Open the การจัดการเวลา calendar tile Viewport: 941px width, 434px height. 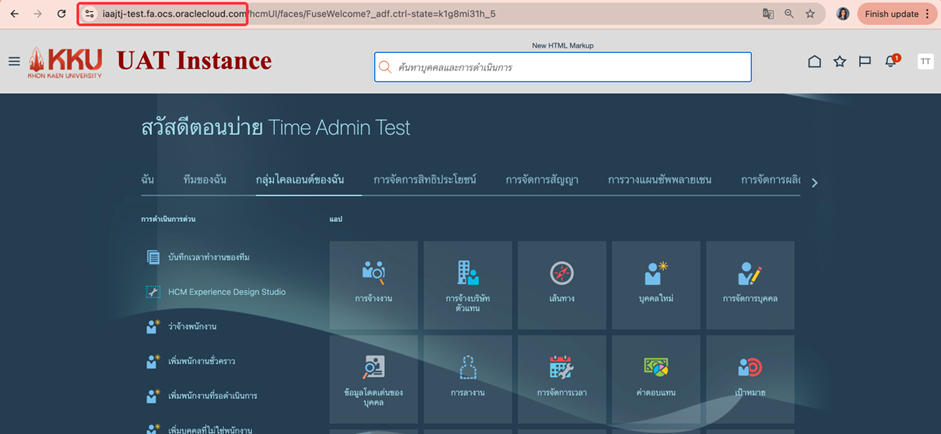pyautogui.click(x=561, y=378)
